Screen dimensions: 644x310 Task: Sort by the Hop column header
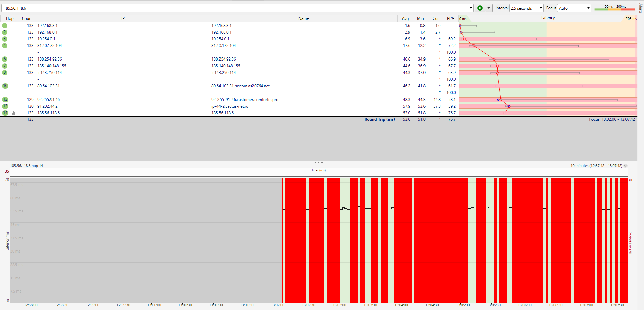(x=10, y=18)
